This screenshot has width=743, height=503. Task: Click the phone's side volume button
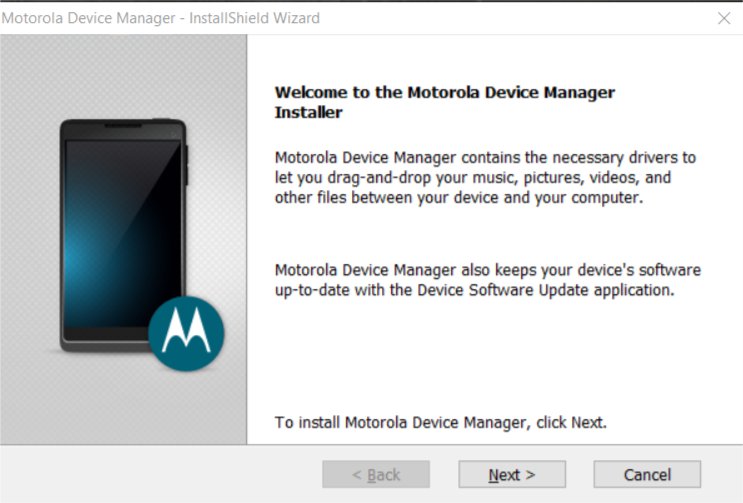tap(187, 165)
